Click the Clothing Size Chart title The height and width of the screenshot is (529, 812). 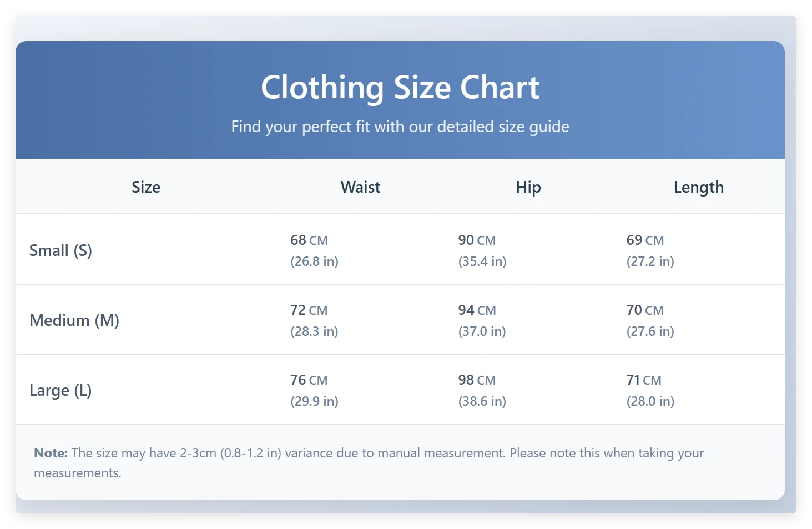pyautogui.click(x=400, y=88)
